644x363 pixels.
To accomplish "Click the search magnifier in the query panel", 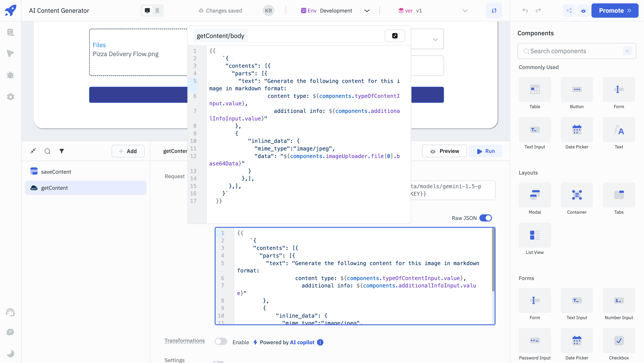I will [47, 151].
